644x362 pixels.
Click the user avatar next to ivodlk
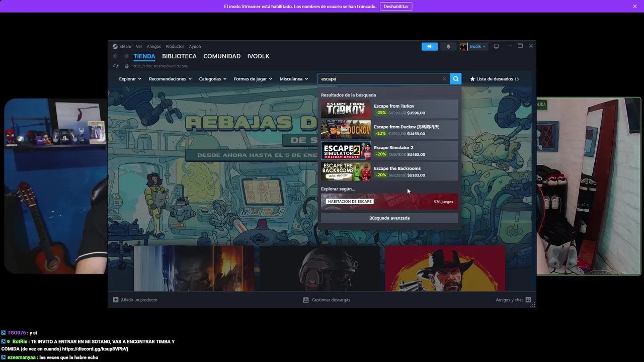coord(463,46)
